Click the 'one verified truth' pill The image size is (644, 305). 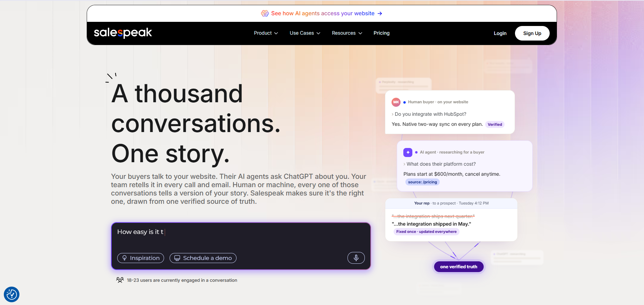tap(459, 267)
